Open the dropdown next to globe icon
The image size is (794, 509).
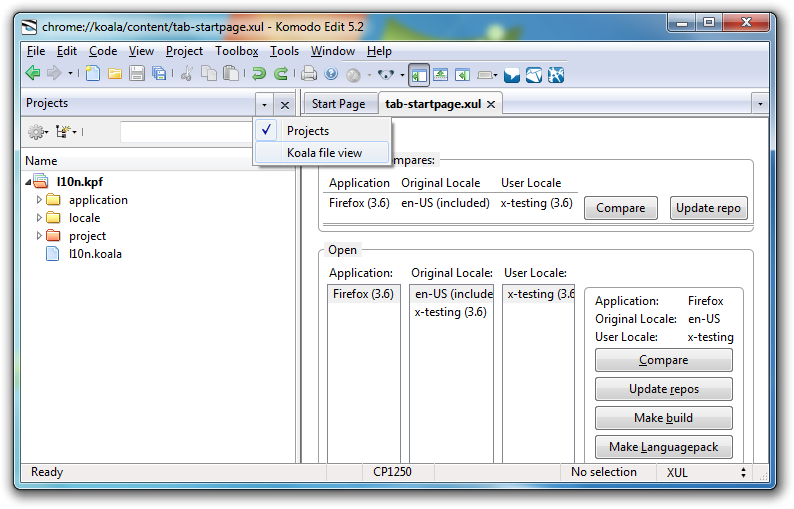click(369, 75)
